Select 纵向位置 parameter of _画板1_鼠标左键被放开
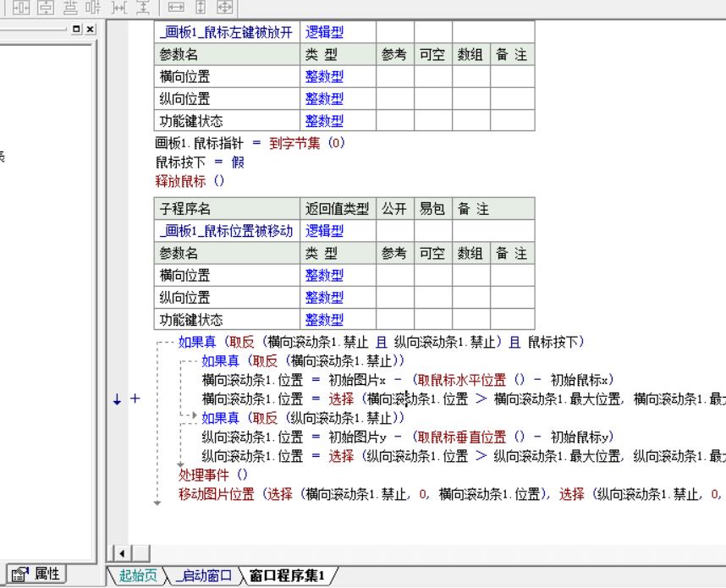The image size is (726, 588). tap(227, 99)
